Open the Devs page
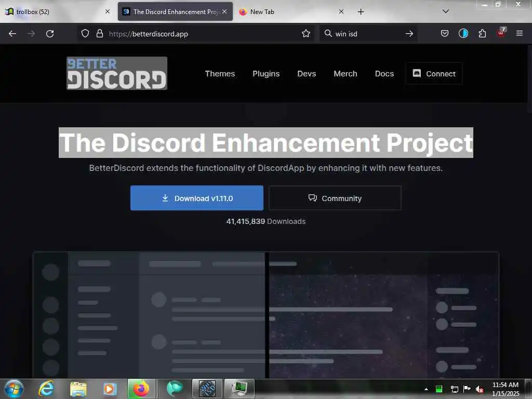 [x=307, y=74]
